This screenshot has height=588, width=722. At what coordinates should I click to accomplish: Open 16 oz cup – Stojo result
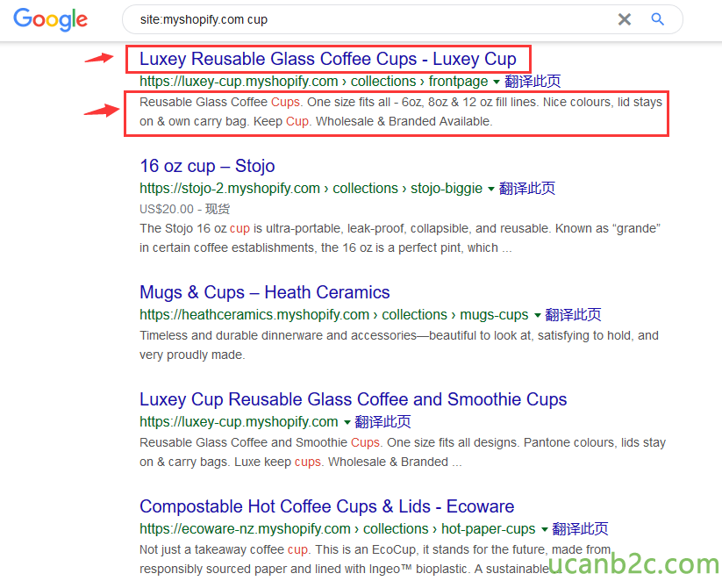(x=207, y=166)
